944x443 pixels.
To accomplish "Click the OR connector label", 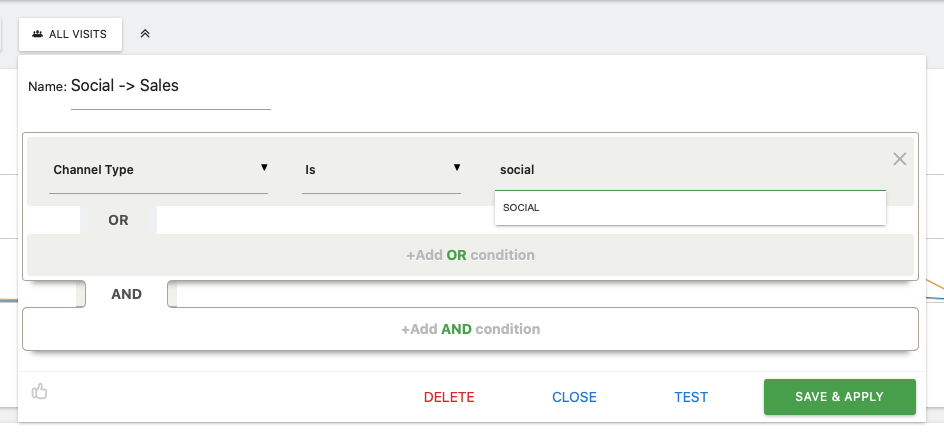I will (118, 220).
